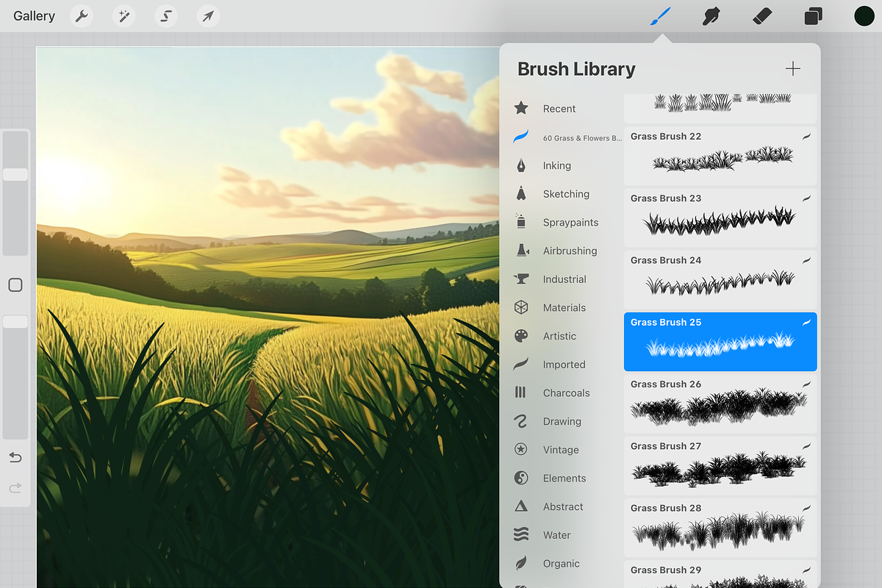
Task: Choose Grass Brush 26
Action: pyautogui.click(x=720, y=404)
